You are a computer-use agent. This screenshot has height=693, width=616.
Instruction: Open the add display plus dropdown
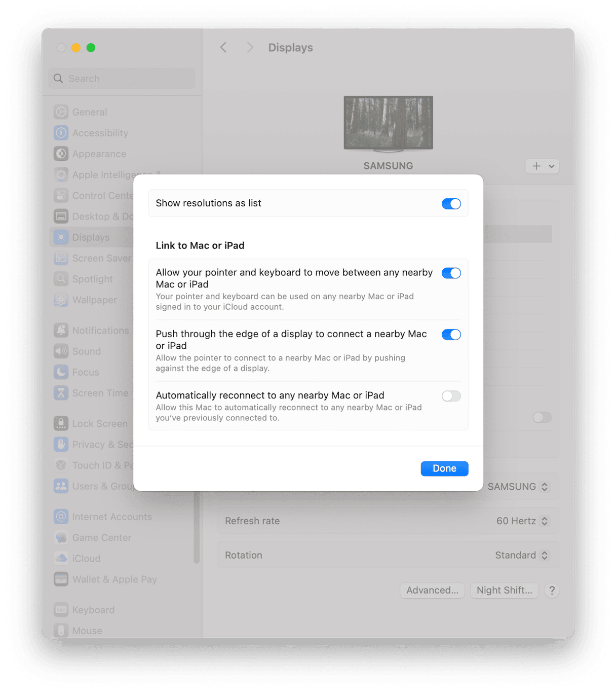click(542, 166)
